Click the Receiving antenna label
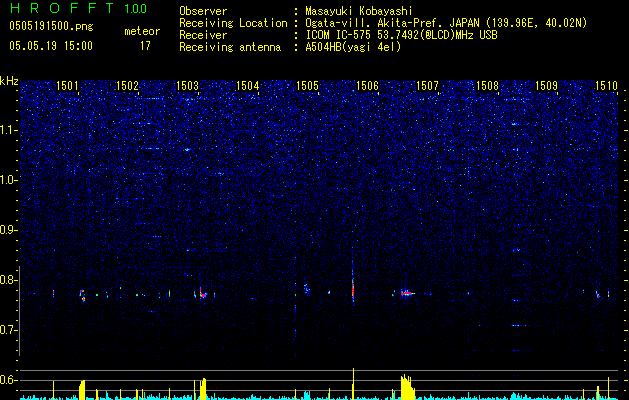This screenshot has height=400, width=629. tap(230, 47)
